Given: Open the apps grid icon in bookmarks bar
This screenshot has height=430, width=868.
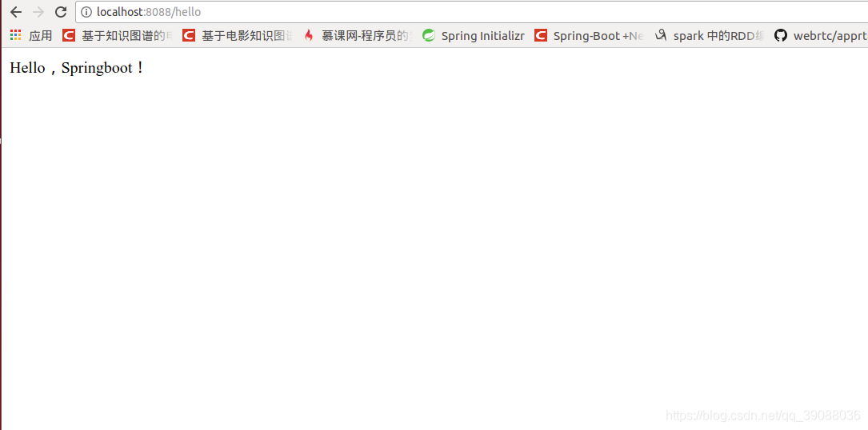Looking at the screenshot, I should point(15,35).
